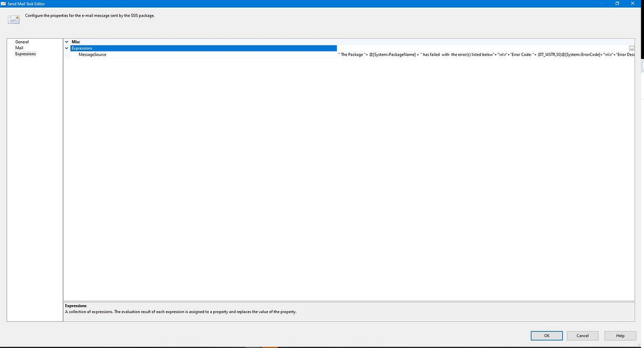Viewport: 644px width, 348px height.
Task: Select the MessageSource property
Action: pos(91,54)
